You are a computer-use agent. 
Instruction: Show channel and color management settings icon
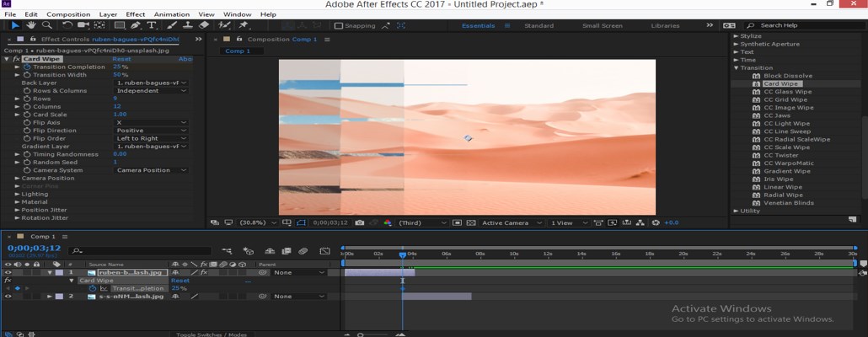[x=388, y=223]
